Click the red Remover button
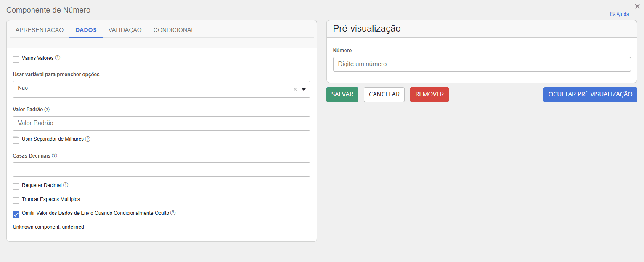 (429, 94)
